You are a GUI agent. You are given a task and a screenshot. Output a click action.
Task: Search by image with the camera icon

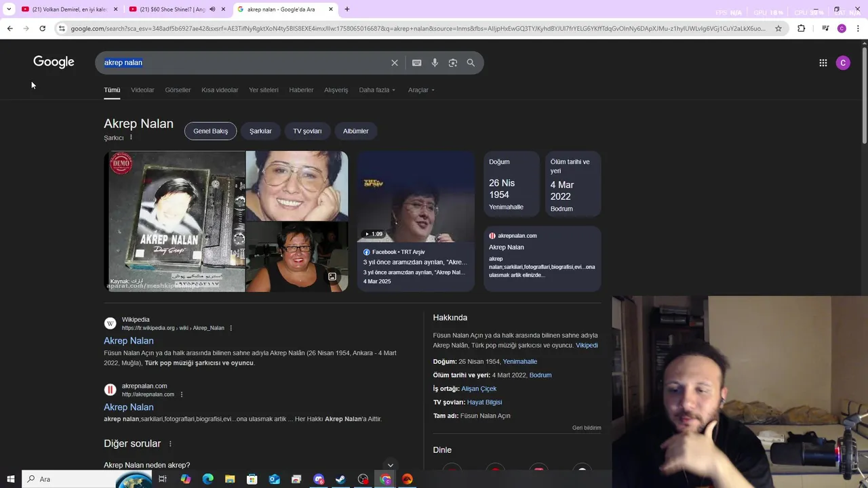tap(453, 63)
